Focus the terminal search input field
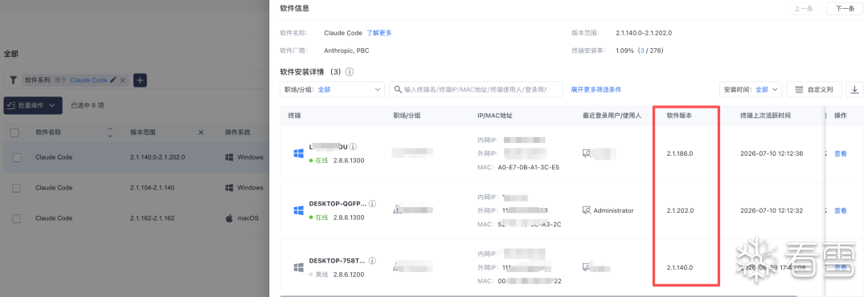 pyautogui.click(x=476, y=89)
